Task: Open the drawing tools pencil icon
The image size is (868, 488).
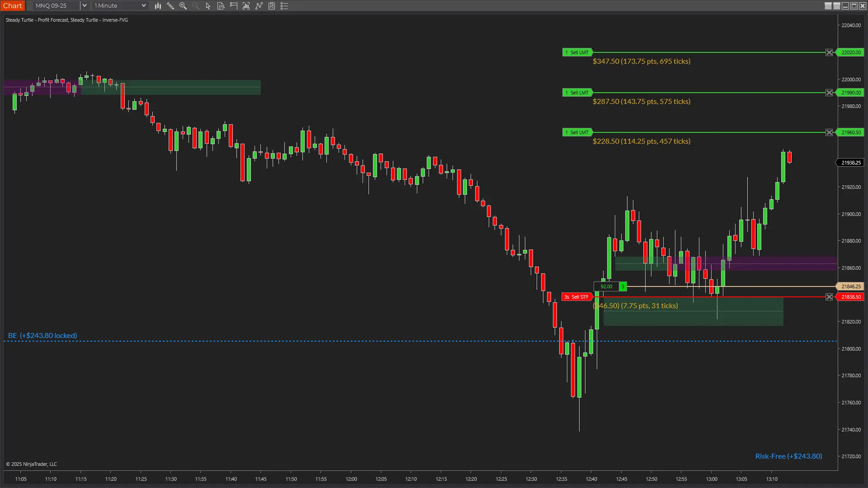Action: click(170, 6)
